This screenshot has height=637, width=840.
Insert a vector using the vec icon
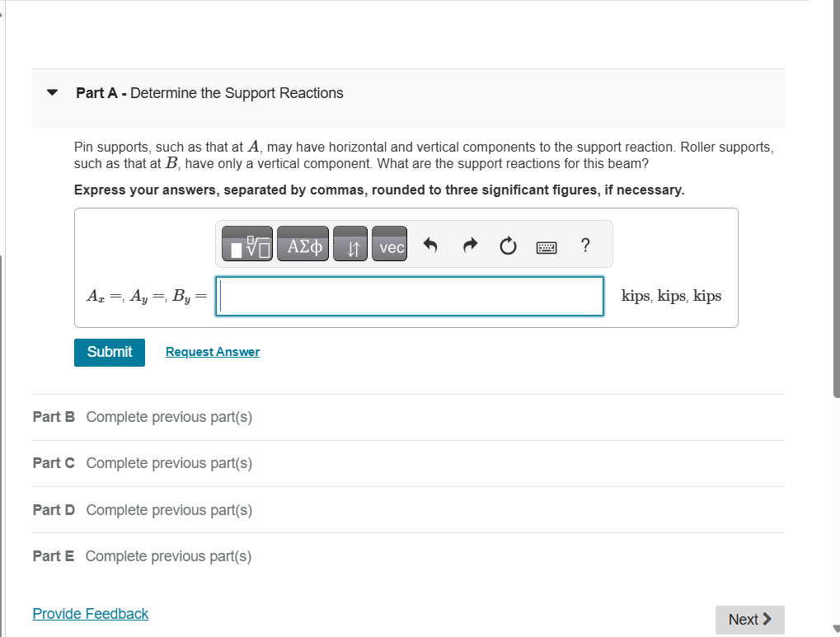389,244
